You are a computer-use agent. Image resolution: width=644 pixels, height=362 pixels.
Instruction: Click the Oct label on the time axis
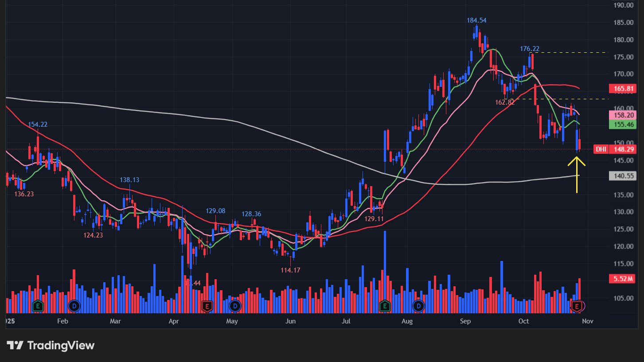[523, 321]
